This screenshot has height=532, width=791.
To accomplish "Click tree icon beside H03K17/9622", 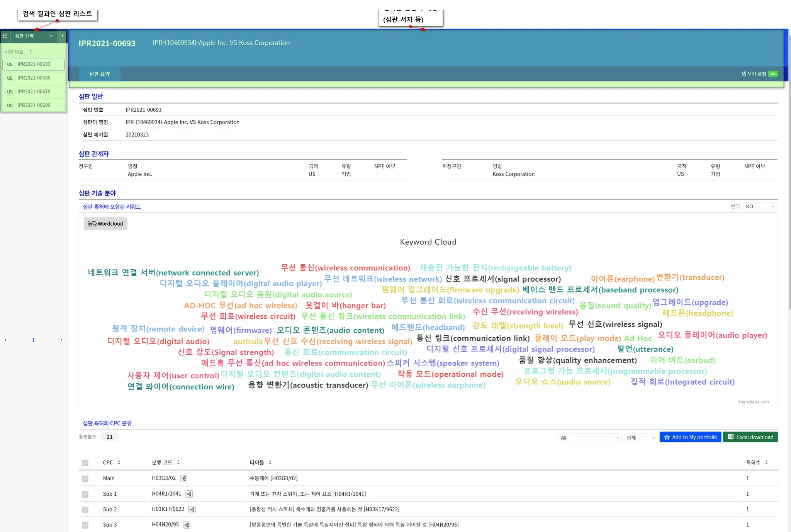I will point(192,509).
